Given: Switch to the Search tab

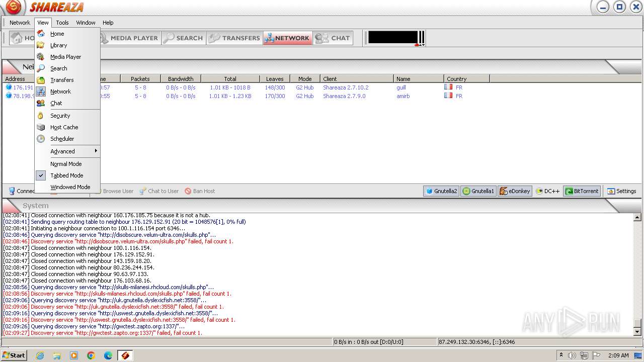Looking at the screenshot, I should [x=184, y=38].
